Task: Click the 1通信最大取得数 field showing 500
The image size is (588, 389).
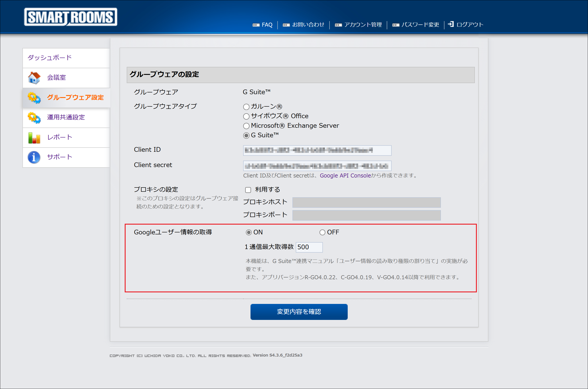Action: 309,247
